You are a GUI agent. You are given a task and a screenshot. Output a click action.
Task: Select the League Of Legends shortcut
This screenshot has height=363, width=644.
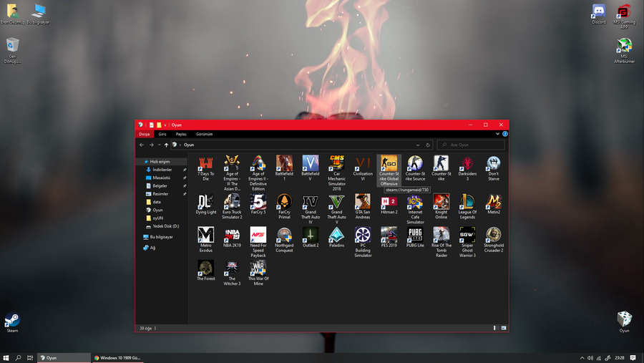pyautogui.click(x=467, y=206)
